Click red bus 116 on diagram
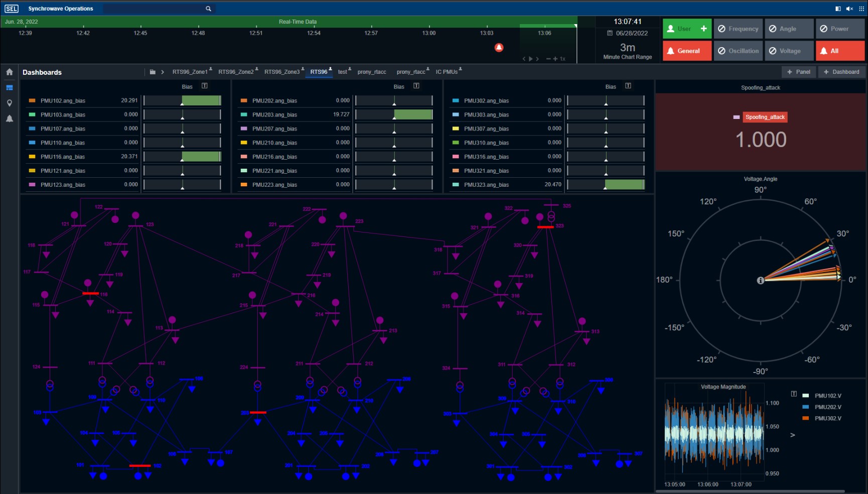Screen dimensions: 868x494 [x=90, y=293]
